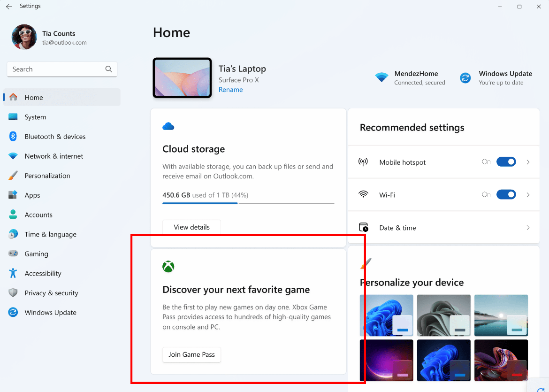Select Apps in the sidebar

62,195
